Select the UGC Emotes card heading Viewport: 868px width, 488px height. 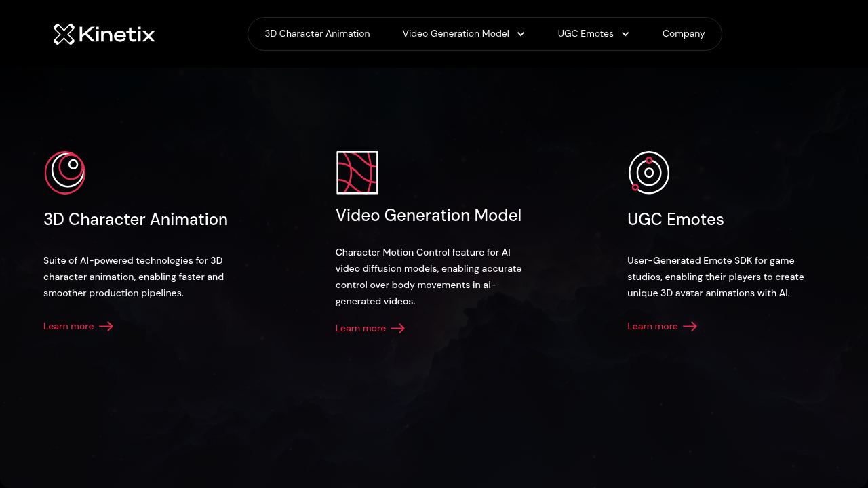675,220
